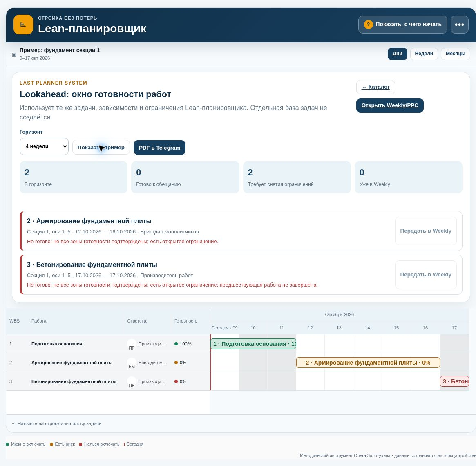Click Показать пример button
The height and width of the screenshot is (466, 476).
click(101, 147)
